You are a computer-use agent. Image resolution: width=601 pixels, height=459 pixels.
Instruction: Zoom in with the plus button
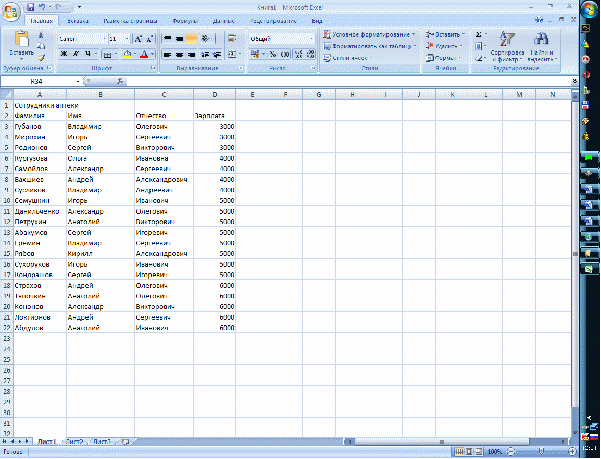572,452
